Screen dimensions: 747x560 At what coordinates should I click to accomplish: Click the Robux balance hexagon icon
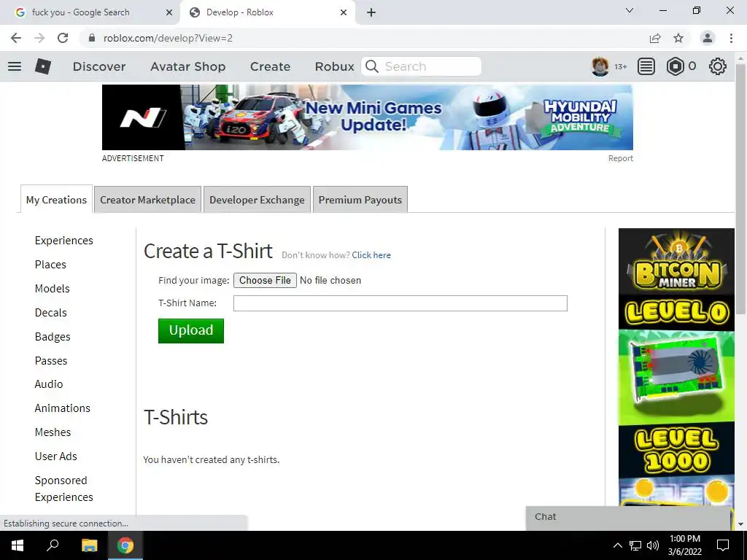675,66
